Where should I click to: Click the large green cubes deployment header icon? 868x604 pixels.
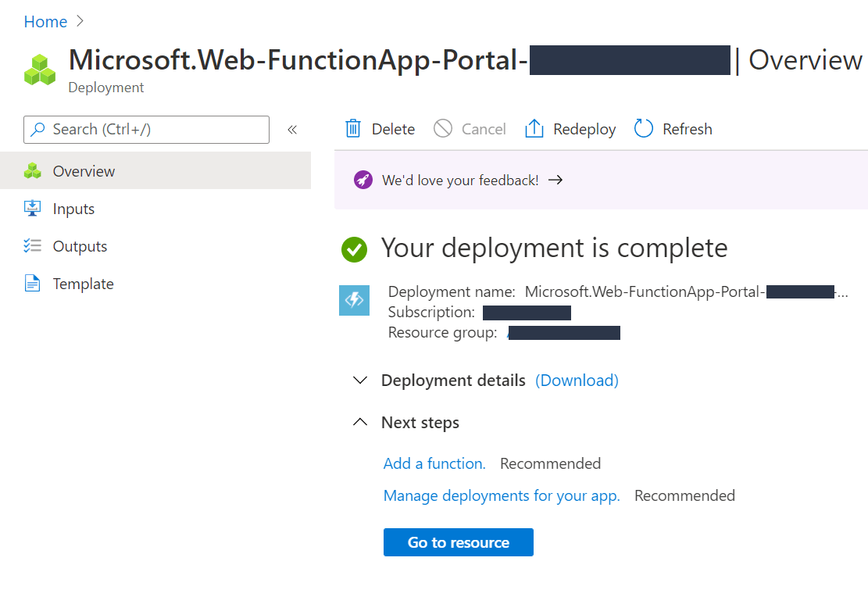coord(40,70)
